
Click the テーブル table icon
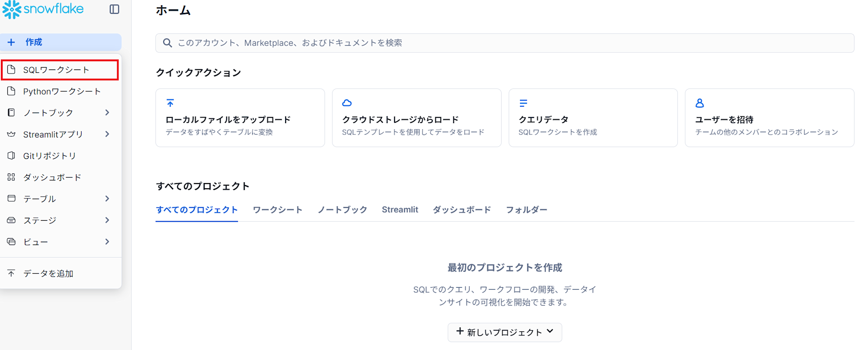[11, 199]
